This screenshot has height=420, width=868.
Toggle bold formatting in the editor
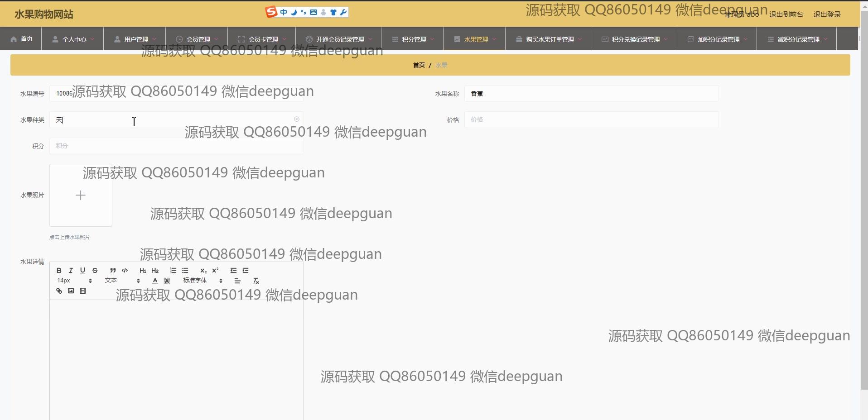59,271
